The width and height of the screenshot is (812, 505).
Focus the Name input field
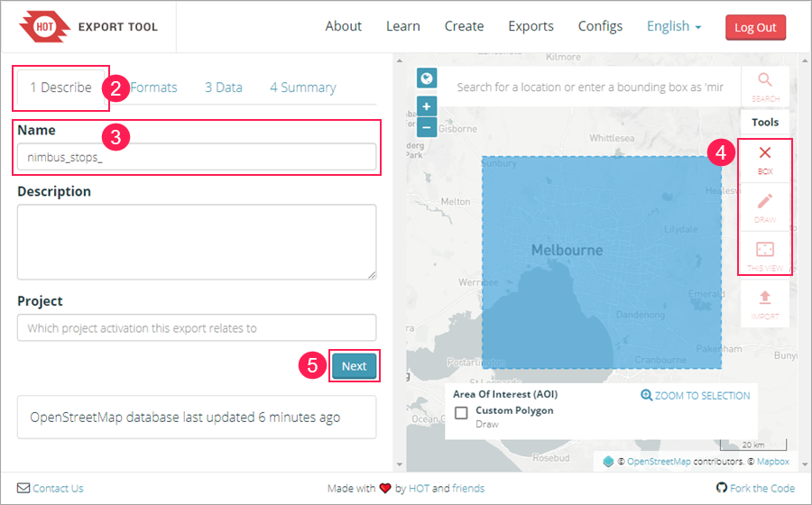click(x=197, y=157)
